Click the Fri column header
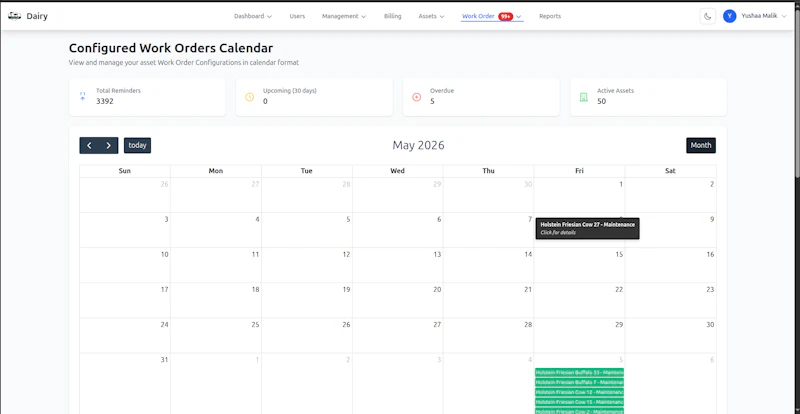This screenshot has height=414, width=800. point(579,171)
